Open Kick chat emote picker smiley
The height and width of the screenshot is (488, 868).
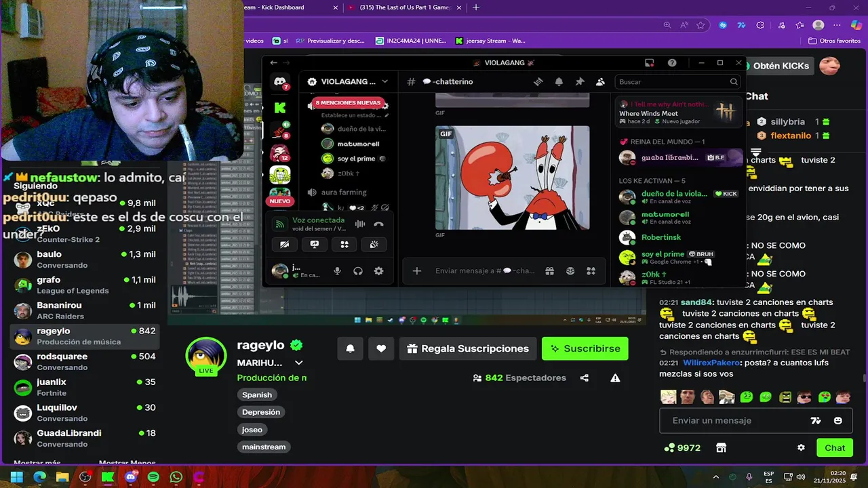tap(838, 420)
